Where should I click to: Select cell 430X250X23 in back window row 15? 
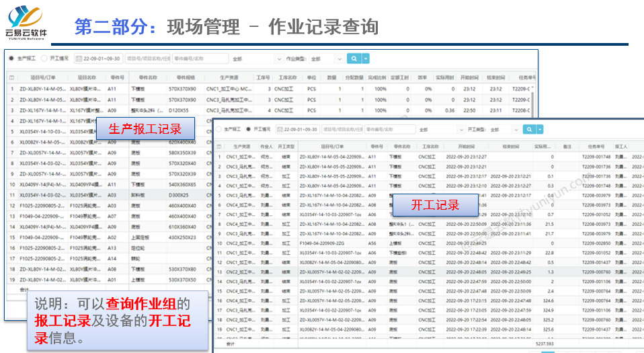(x=182, y=237)
